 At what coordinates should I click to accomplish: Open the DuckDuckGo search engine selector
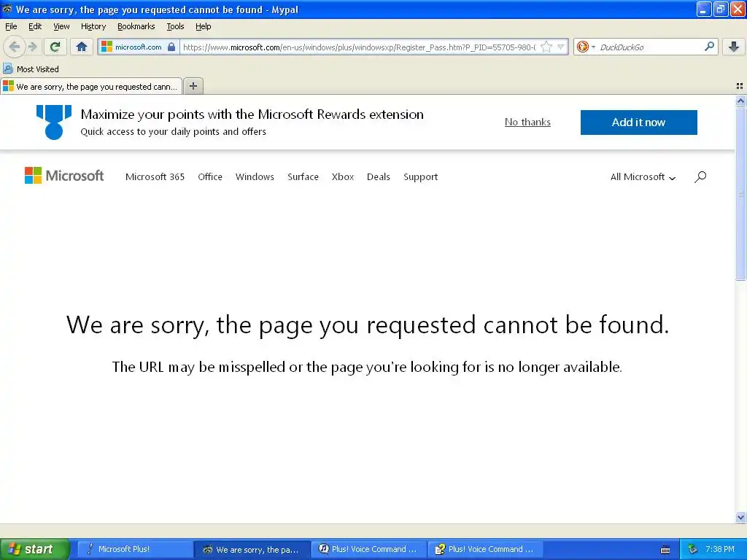tap(586, 47)
